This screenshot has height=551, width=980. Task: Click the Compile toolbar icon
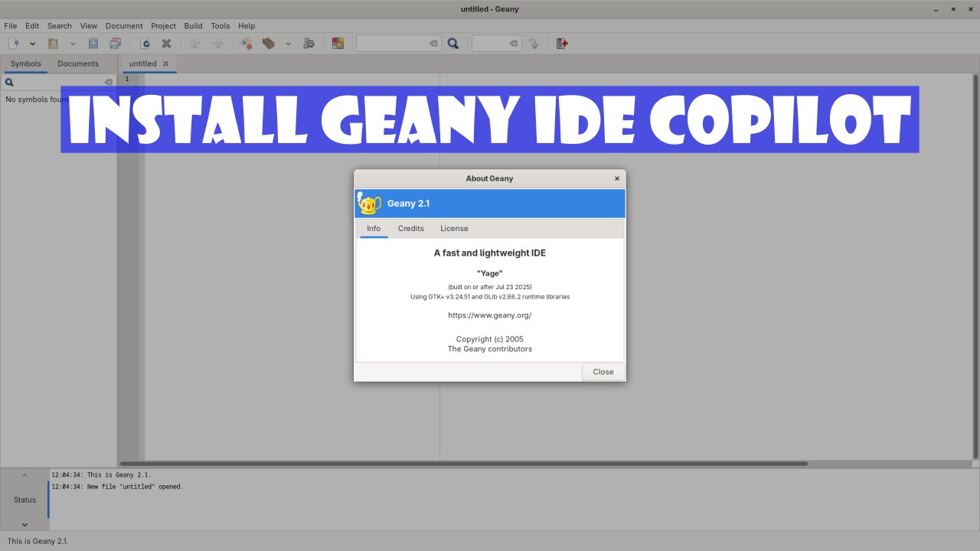point(247,44)
